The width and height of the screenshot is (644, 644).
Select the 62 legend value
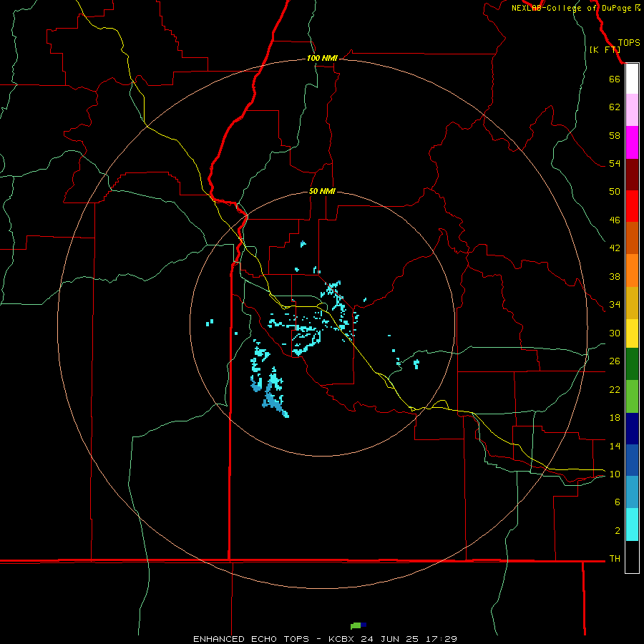click(615, 107)
